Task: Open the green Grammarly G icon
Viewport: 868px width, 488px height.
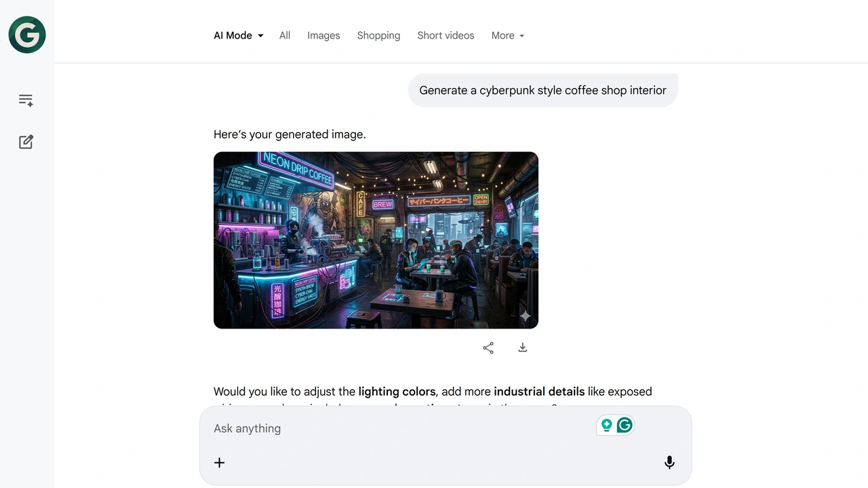Action: coord(625,425)
